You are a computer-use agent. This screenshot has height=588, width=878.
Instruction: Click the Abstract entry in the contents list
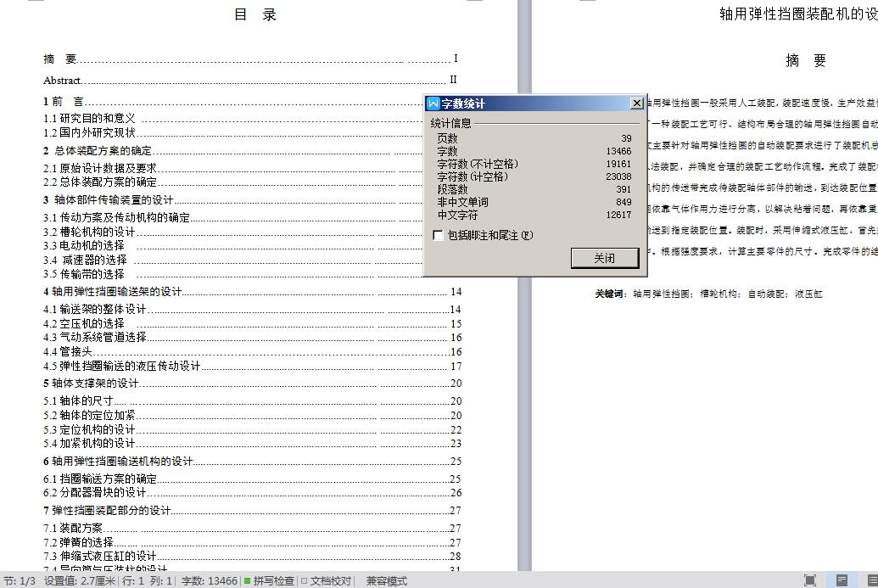63,79
